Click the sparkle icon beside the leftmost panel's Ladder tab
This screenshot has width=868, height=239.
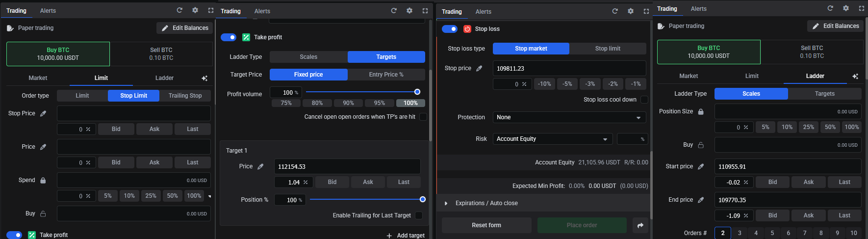click(x=204, y=78)
